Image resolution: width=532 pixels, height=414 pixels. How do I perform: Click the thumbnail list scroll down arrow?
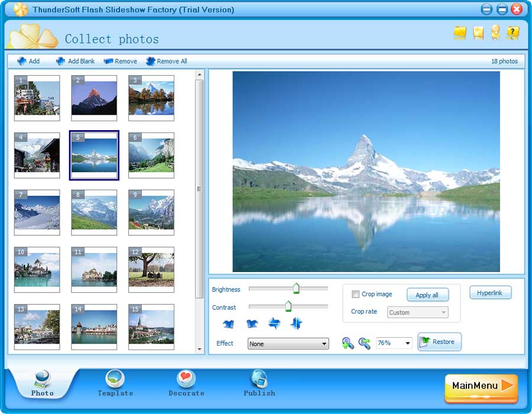click(200, 349)
